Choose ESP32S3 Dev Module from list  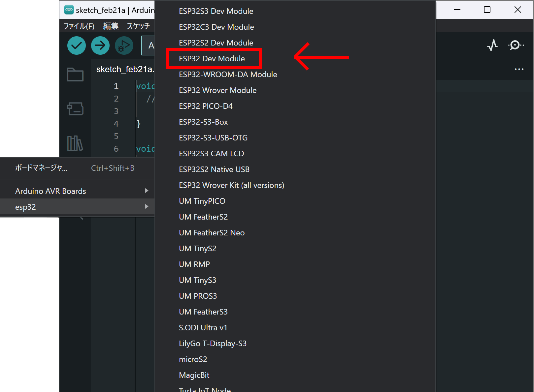(216, 11)
